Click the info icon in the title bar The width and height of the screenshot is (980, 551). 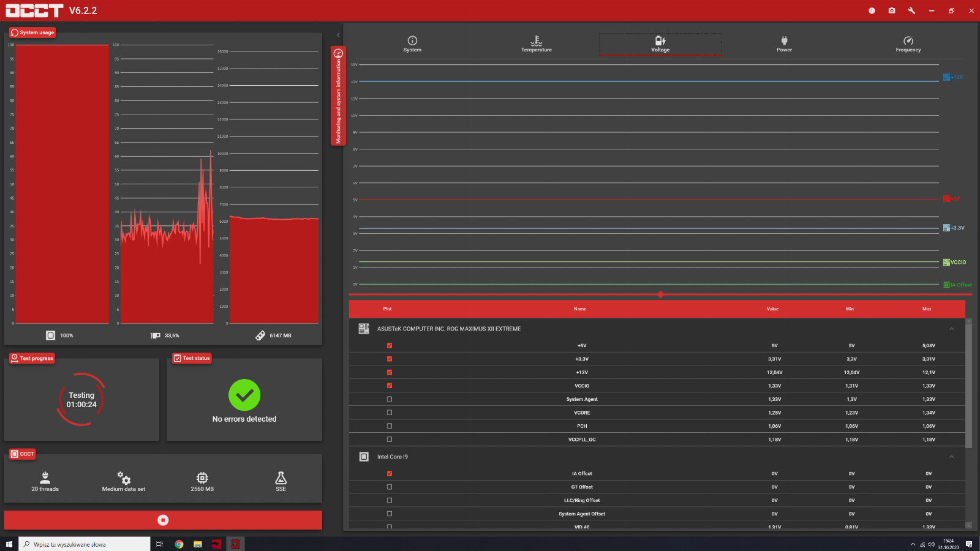click(x=872, y=10)
